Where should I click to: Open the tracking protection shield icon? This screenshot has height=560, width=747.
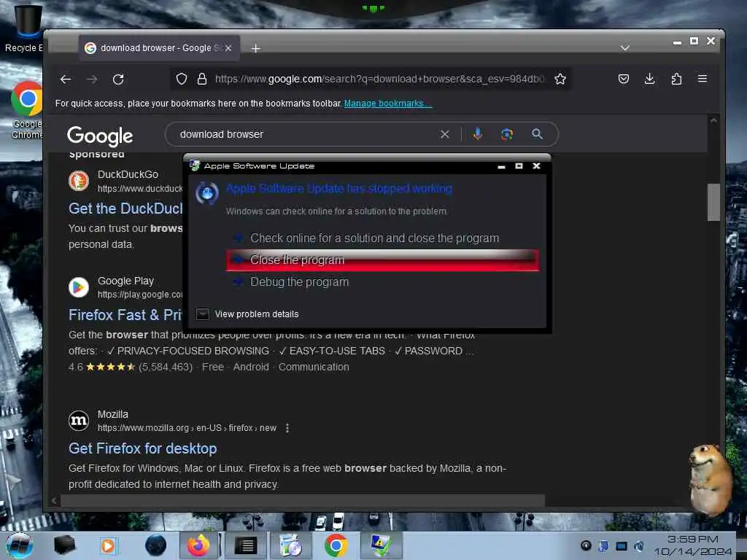tap(182, 79)
